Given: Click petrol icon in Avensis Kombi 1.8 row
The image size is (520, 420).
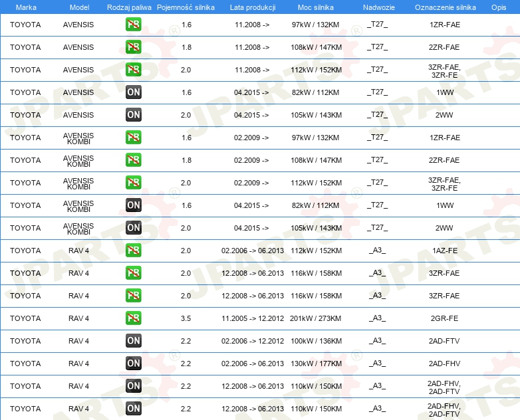Looking at the screenshot, I should point(133,159).
